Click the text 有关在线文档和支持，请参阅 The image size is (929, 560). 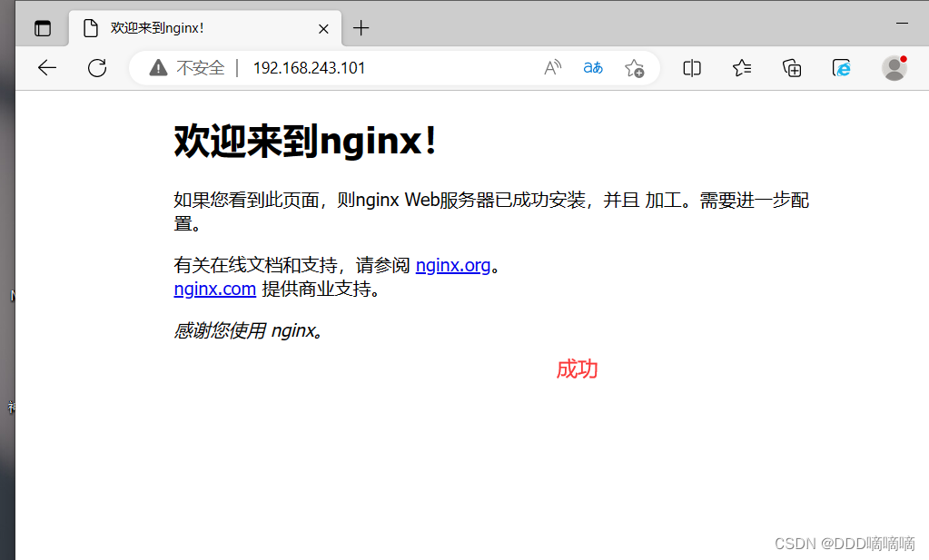pyautogui.click(x=292, y=265)
